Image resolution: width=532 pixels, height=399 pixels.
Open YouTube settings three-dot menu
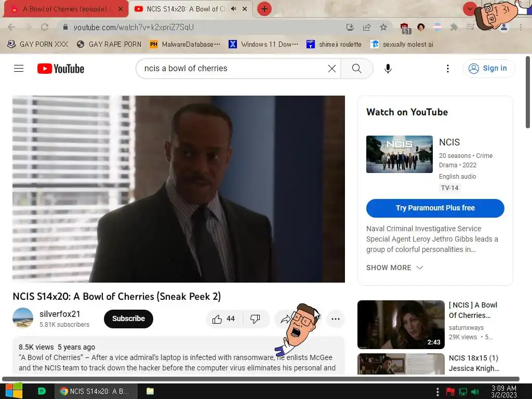[x=447, y=69]
